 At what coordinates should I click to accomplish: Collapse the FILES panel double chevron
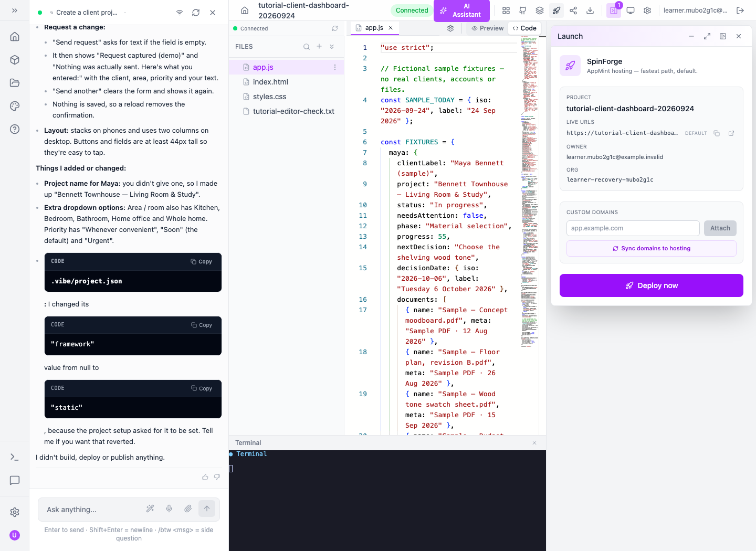332,47
